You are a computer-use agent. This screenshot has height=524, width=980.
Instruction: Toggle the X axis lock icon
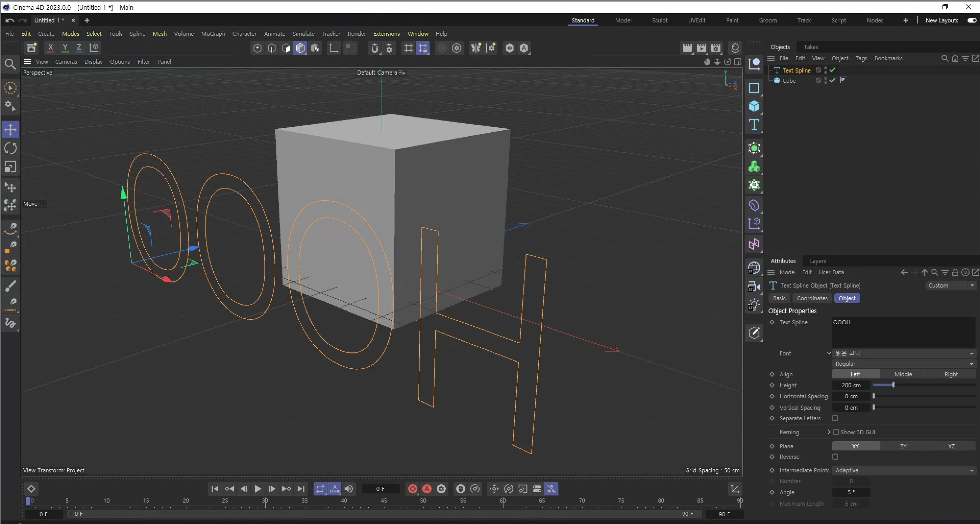(50, 48)
